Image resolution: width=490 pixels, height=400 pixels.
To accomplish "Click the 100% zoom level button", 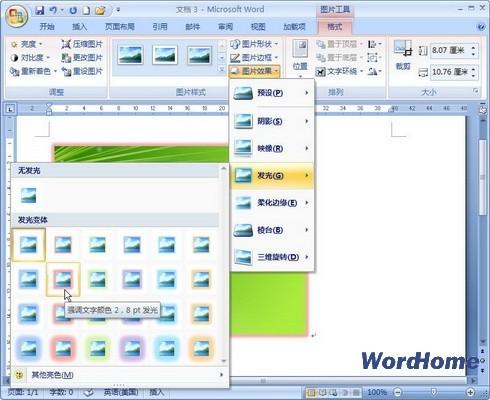I will click(x=377, y=392).
